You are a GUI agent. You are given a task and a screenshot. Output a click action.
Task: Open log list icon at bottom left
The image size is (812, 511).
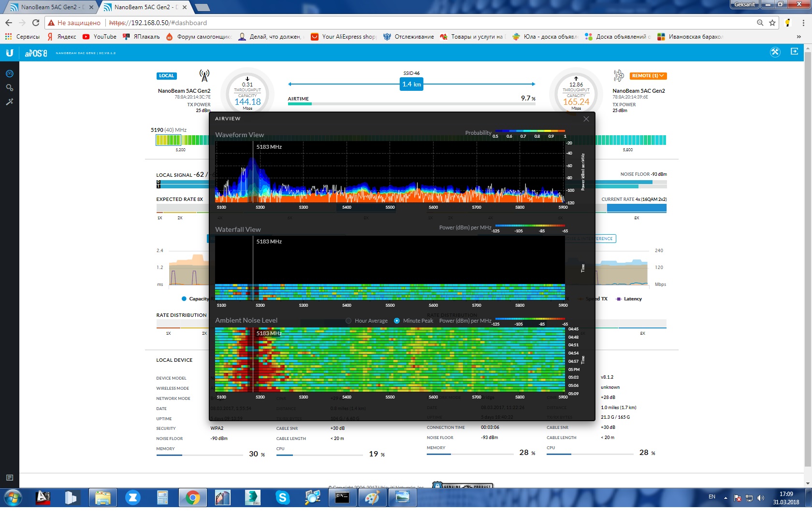[x=9, y=478]
